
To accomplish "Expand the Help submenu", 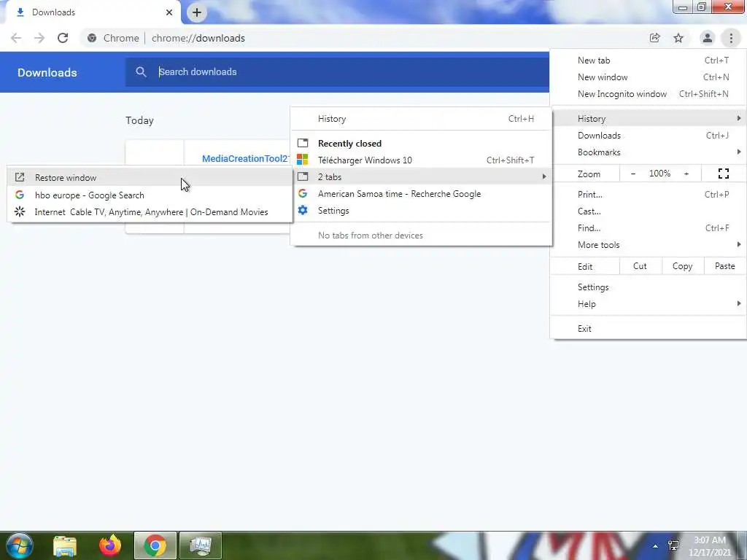I will point(648,304).
